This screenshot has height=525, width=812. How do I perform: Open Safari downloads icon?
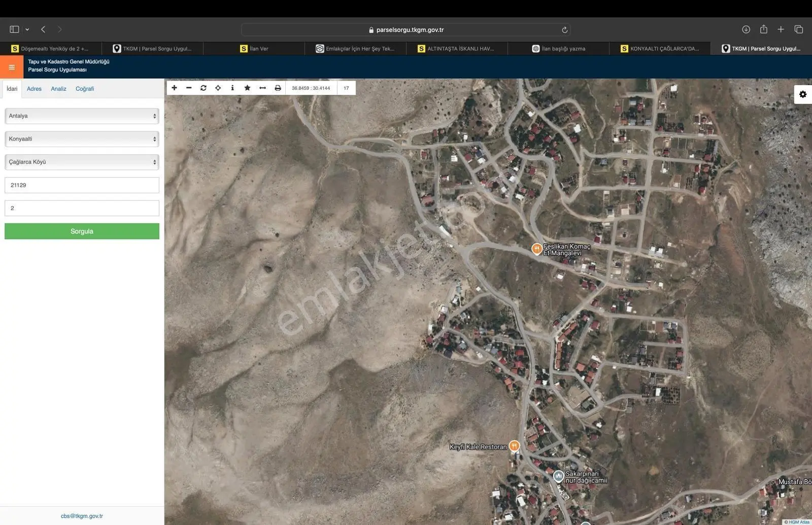[x=746, y=29]
